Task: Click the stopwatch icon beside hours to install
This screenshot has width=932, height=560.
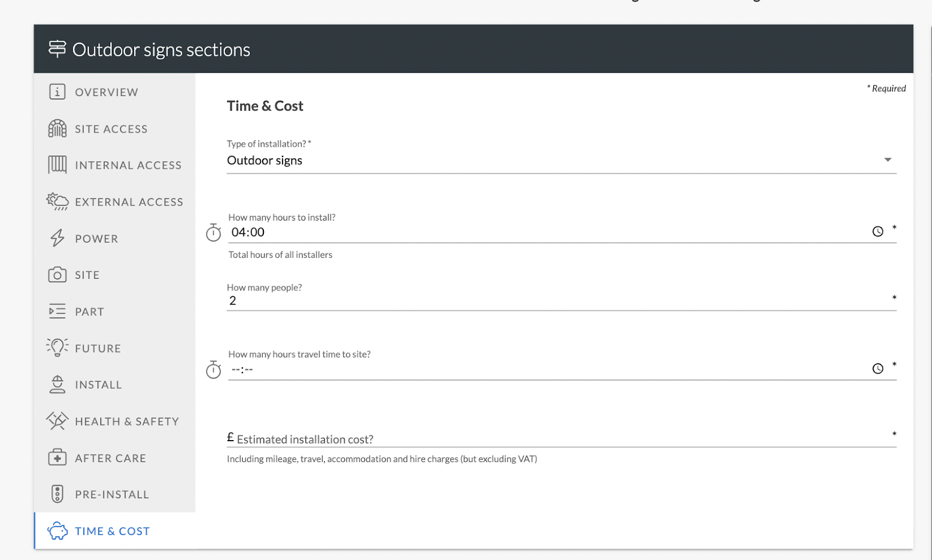Action: pyautogui.click(x=213, y=233)
